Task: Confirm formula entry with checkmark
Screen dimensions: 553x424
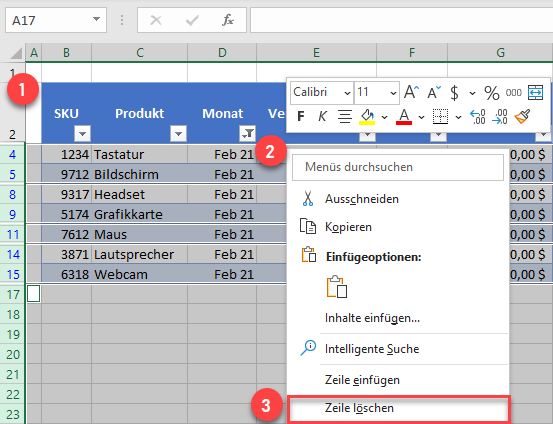Action: click(192, 20)
